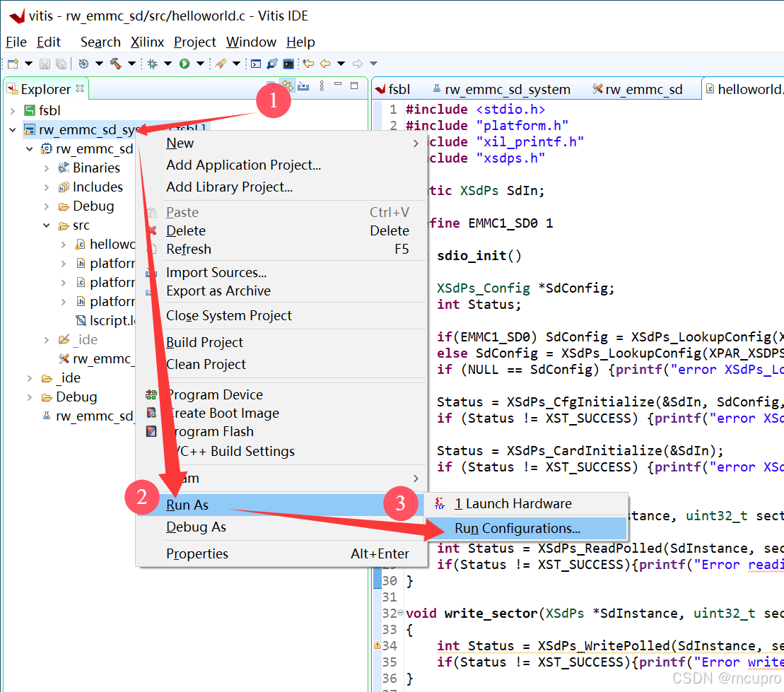This screenshot has width=784, height=692.
Task: Switch to the rw_emmc_sd editor tab
Action: pyautogui.click(x=638, y=90)
